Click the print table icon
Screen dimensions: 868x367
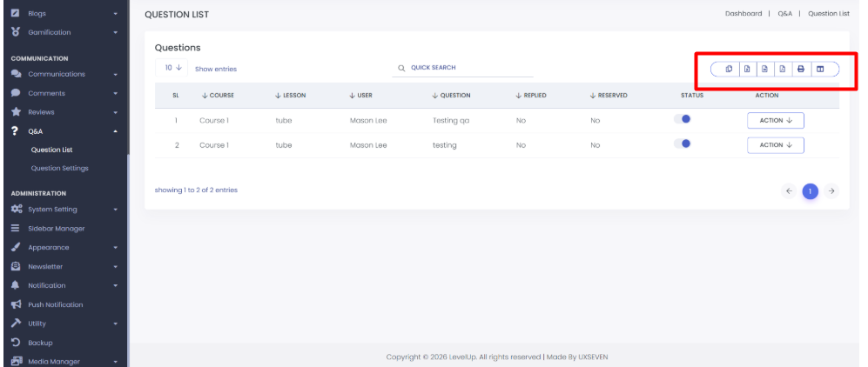[800, 69]
